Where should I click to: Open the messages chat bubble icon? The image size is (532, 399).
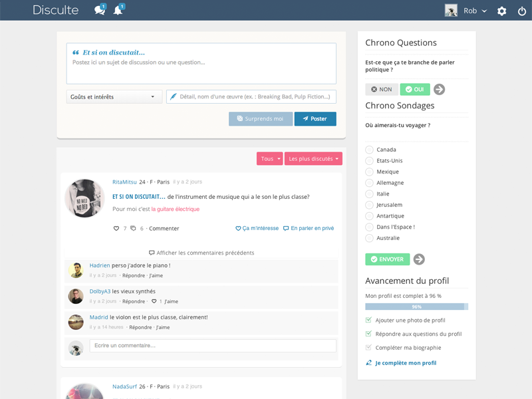point(100,10)
